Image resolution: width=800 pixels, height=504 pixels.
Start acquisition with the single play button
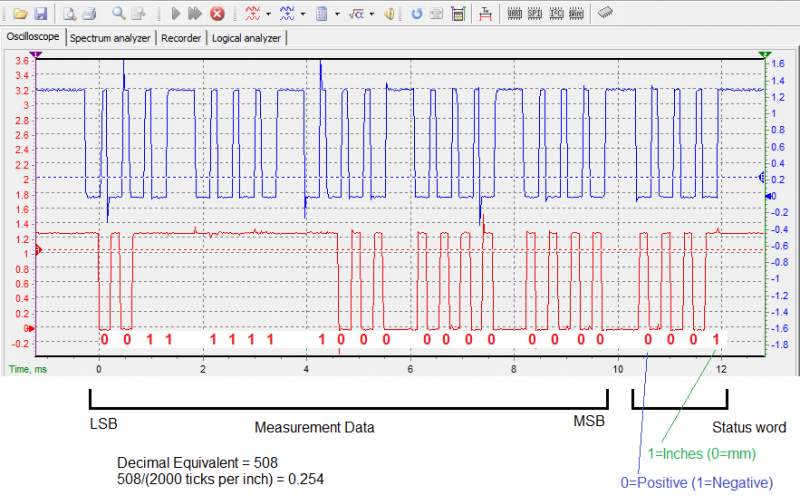(x=175, y=14)
